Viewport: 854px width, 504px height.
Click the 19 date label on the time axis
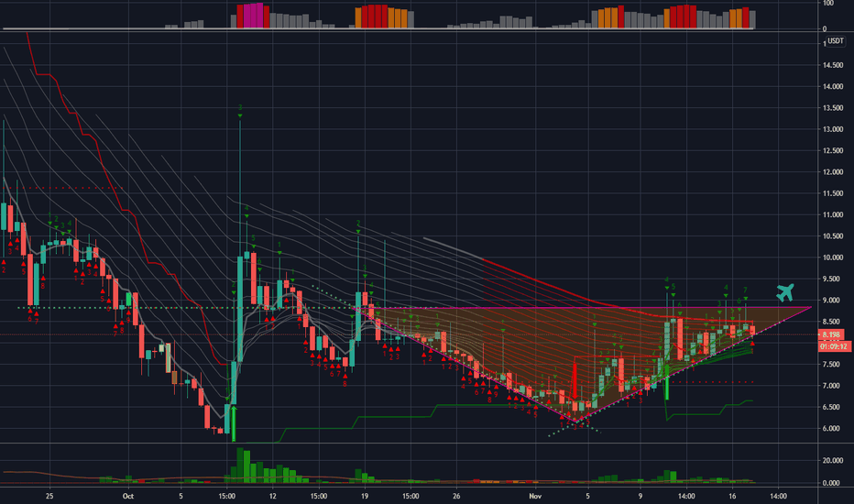click(365, 496)
